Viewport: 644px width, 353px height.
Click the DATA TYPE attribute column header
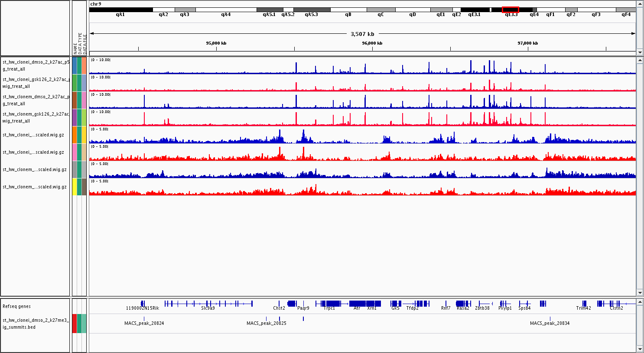tap(80, 43)
